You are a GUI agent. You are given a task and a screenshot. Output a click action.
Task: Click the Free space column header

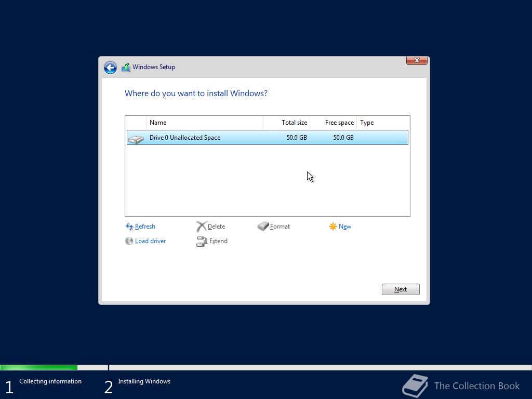pyautogui.click(x=333, y=123)
